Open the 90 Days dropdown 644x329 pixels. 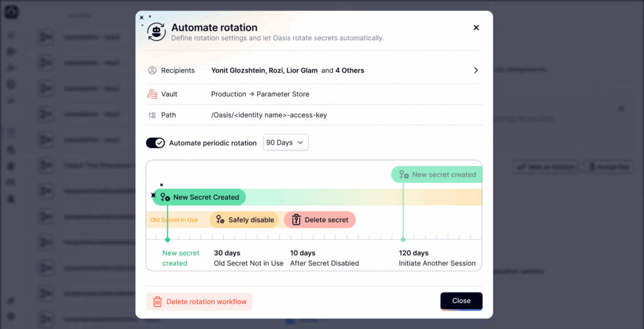pyautogui.click(x=286, y=143)
